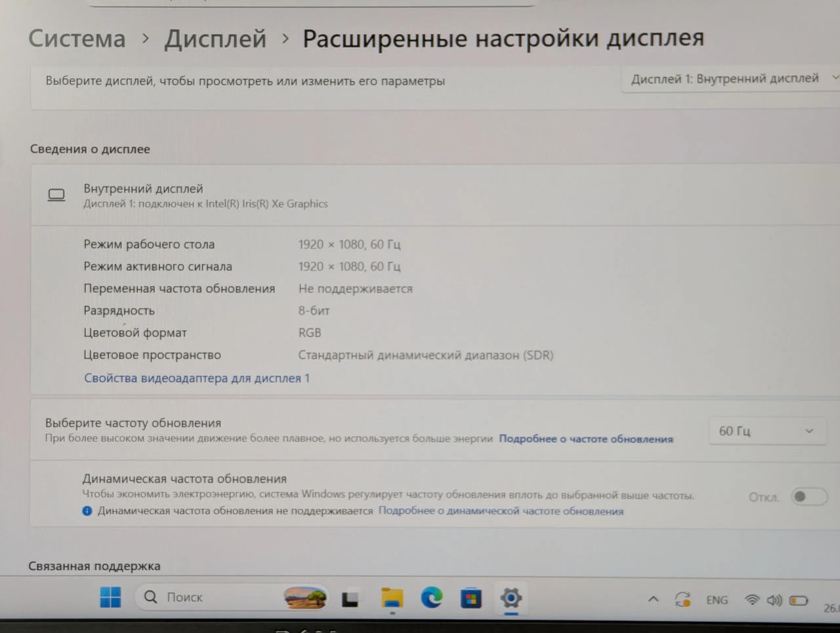Launch Microsoft Edge from the taskbar

[x=431, y=598]
